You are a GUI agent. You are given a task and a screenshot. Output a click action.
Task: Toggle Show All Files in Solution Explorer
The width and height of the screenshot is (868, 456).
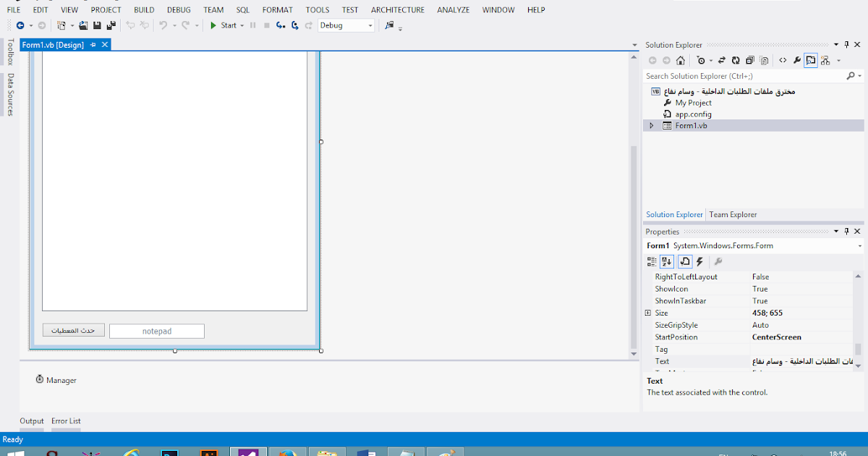click(764, 60)
